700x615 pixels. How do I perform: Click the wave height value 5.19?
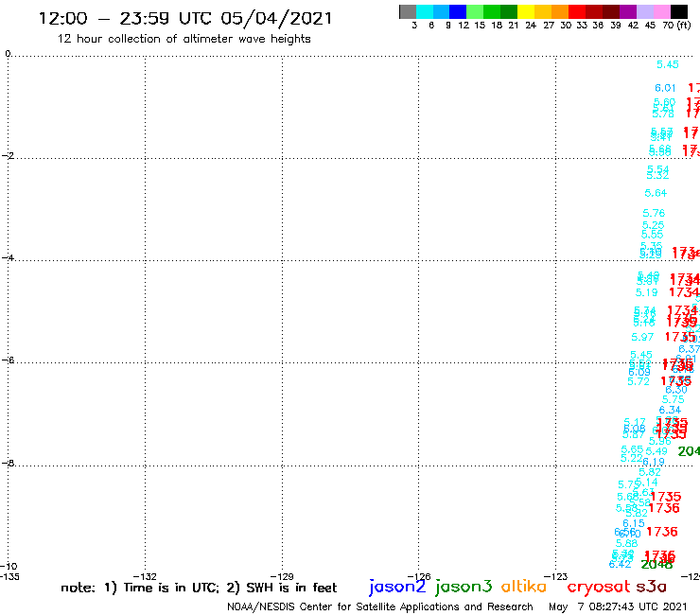point(646,292)
